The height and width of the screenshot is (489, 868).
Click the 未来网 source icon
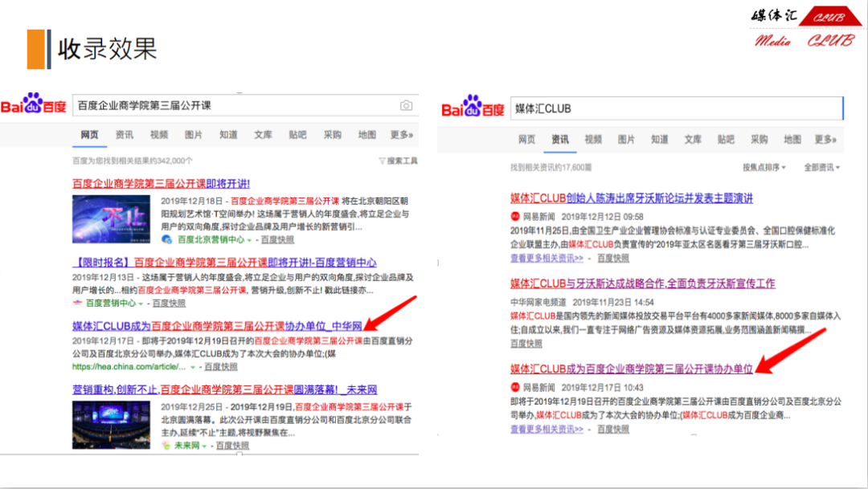coord(167,445)
